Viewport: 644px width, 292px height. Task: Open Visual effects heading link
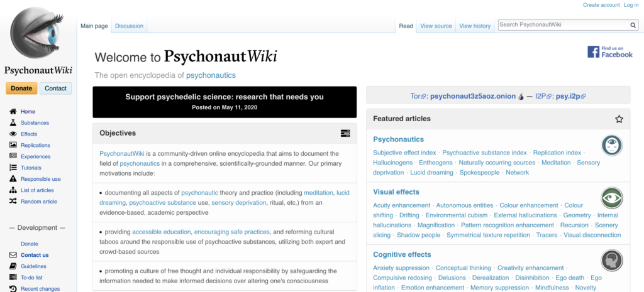tap(396, 192)
